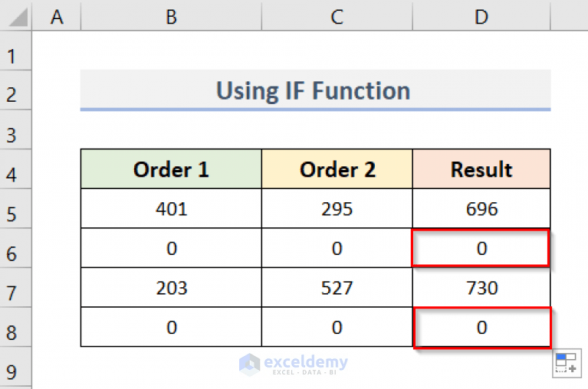Click the Select All corner triangle
Viewport: 588px width, 389px height.
[x=16, y=16]
